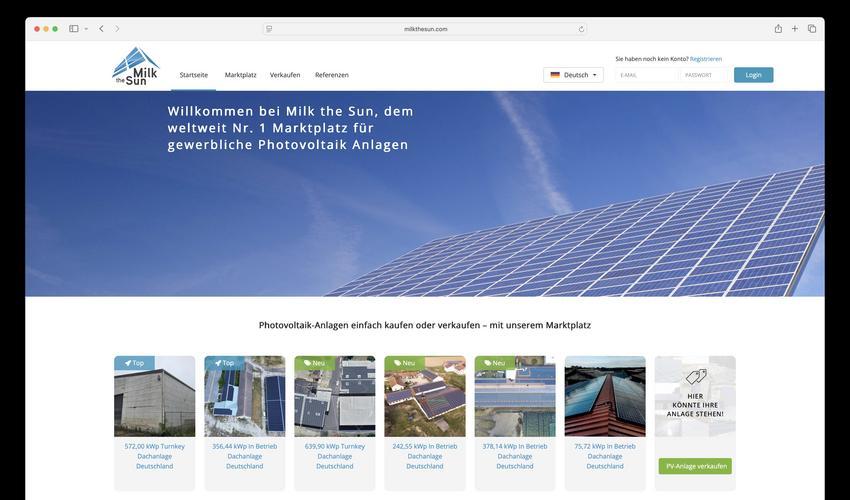Click the 639,90 kWp Turnkey link text
The width and height of the screenshot is (850, 500).
pyautogui.click(x=334, y=446)
